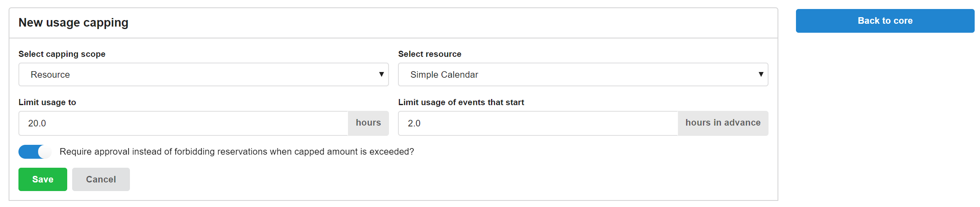
Task: Click the 'Limit usage to' label
Action: point(47,102)
